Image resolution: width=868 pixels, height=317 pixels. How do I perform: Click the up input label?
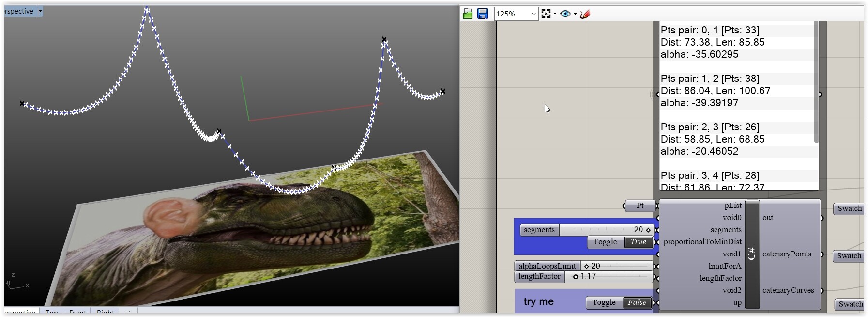(737, 302)
